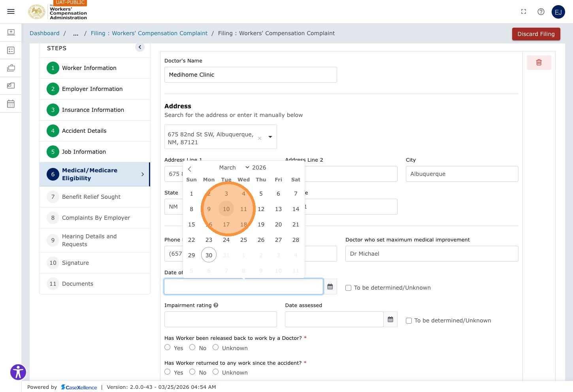Image resolution: width=573 pixels, height=392 pixels.
Task: Select No for returned to any work
Action: (192, 372)
